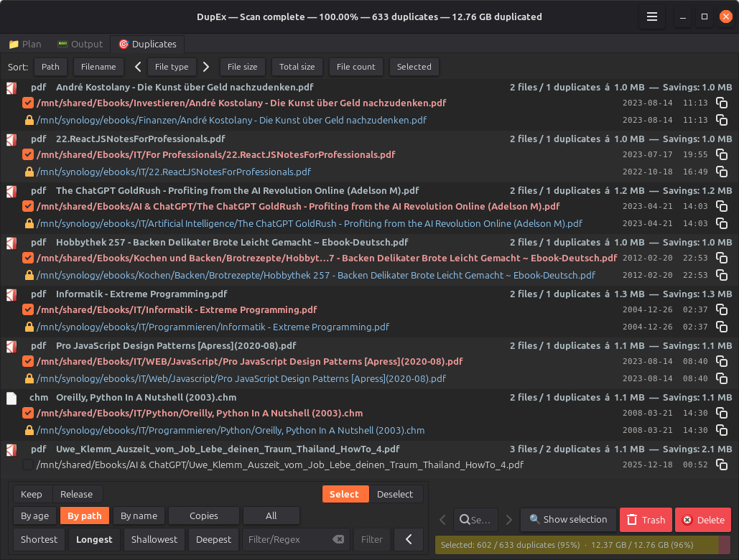Copy path of shared ChatGPT GoldRush file
The image size is (739, 560).
(722, 206)
